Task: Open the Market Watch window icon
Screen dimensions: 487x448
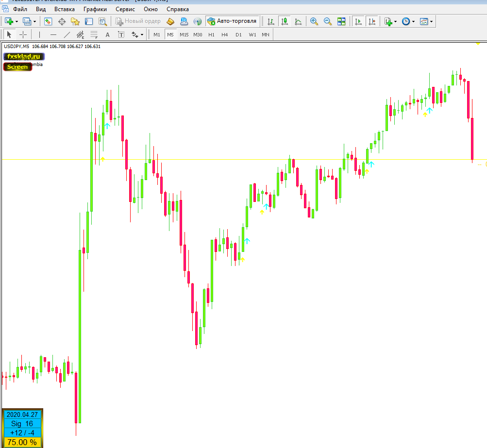Action: pos(48,21)
